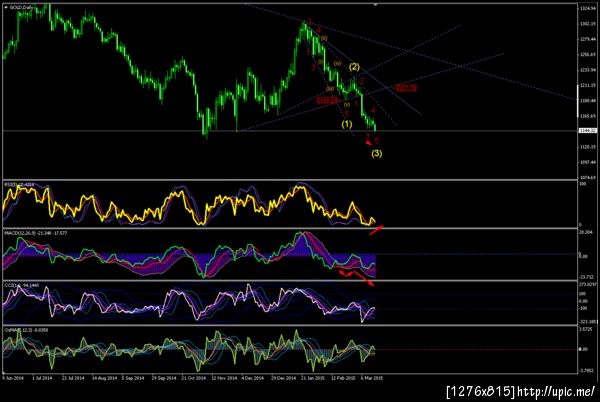Click the current price tag 1144.32 on price axis
Viewport: 600px width, 402px height.
point(588,131)
